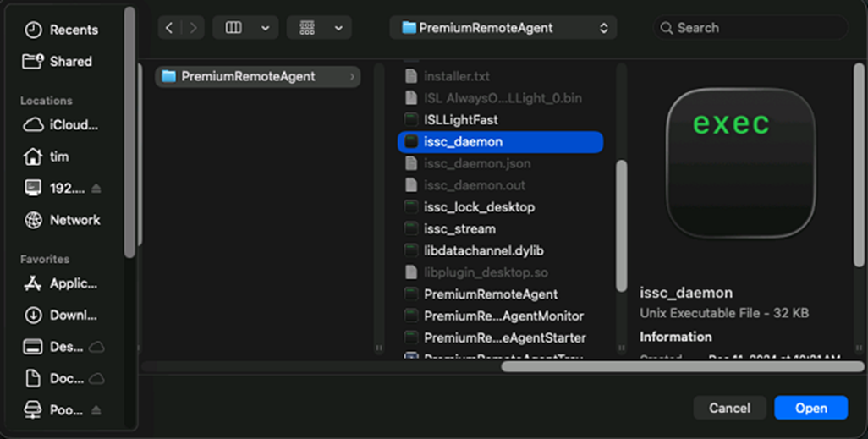The height and width of the screenshot is (439, 868).
Task: Click the Cancel button
Action: [729, 408]
